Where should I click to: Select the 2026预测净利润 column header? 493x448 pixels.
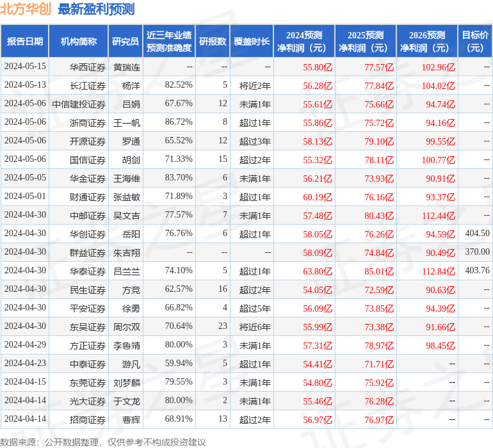click(x=427, y=42)
